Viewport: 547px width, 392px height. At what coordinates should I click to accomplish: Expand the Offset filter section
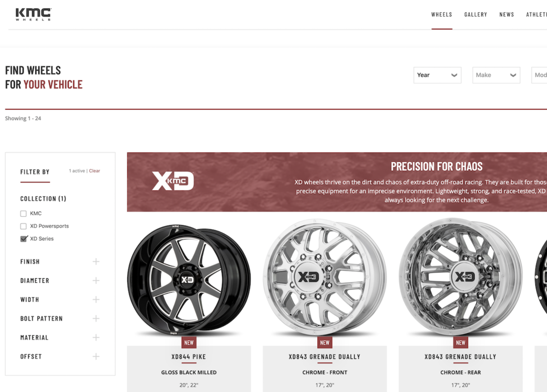59,357
